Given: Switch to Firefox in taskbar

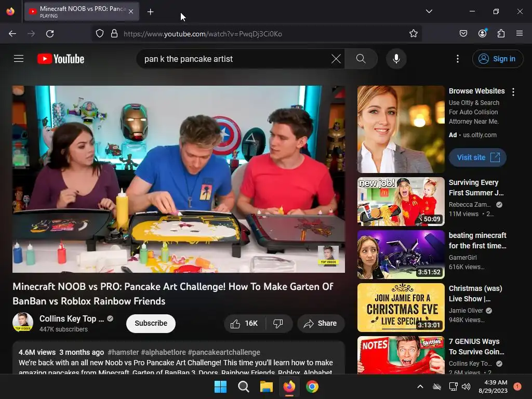Looking at the screenshot, I should pos(289,387).
